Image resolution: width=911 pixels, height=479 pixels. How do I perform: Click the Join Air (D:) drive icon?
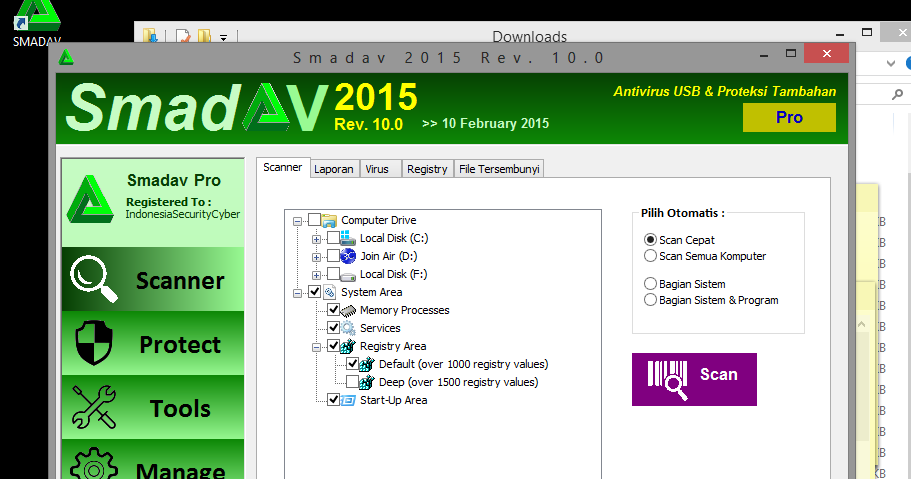coord(348,256)
